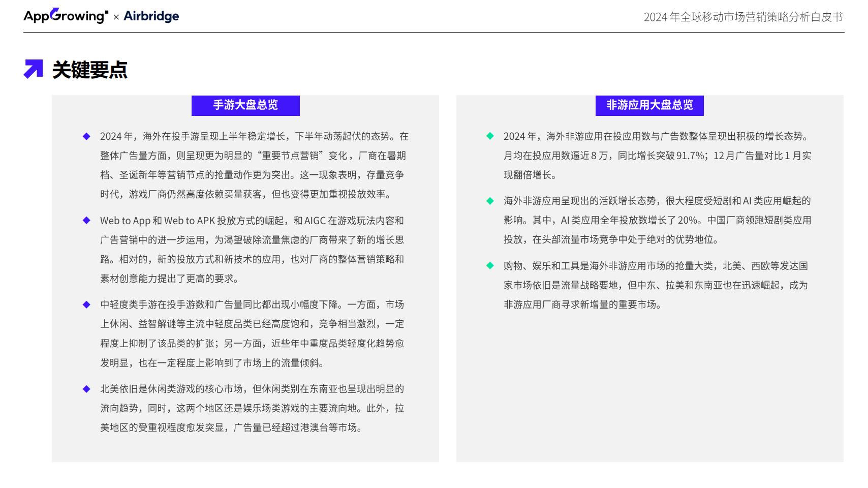Viewport: 868px width, 488px height.
Task: Click the AppGrowing logo in the header
Action: coord(66,16)
